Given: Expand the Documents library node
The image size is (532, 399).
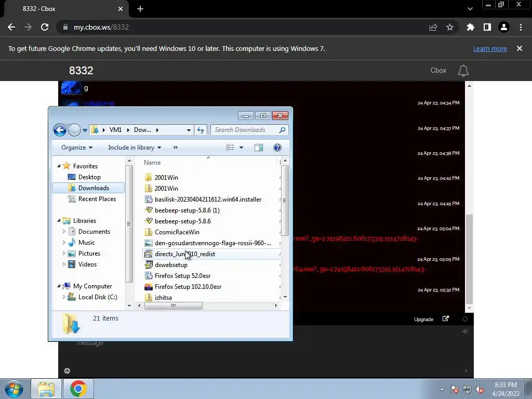Looking at the screenshot, I should point(64,232).
